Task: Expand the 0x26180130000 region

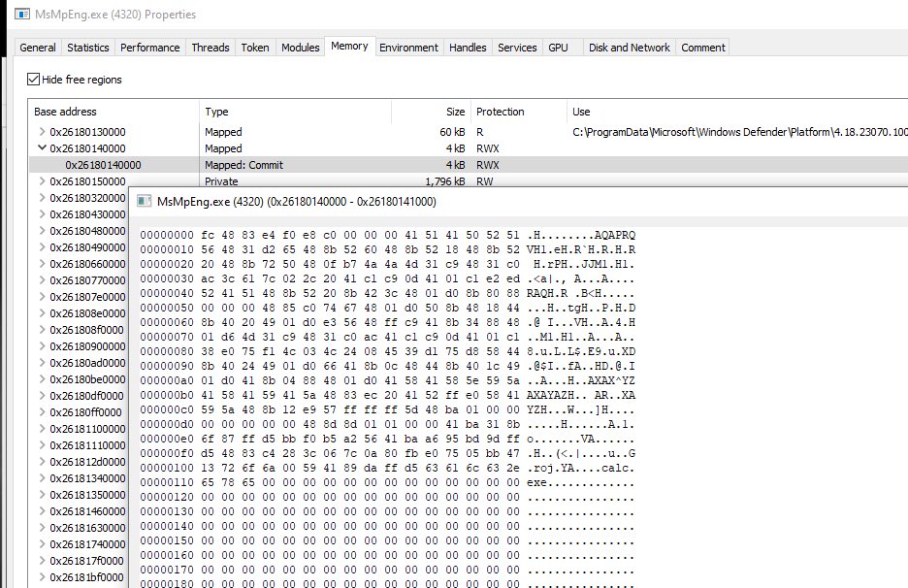Action: tap(42, 132)
